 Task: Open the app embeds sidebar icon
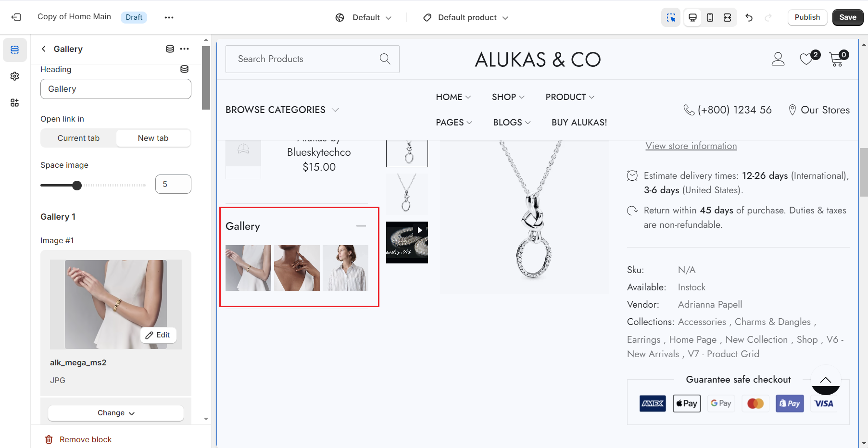click(15, 102)
